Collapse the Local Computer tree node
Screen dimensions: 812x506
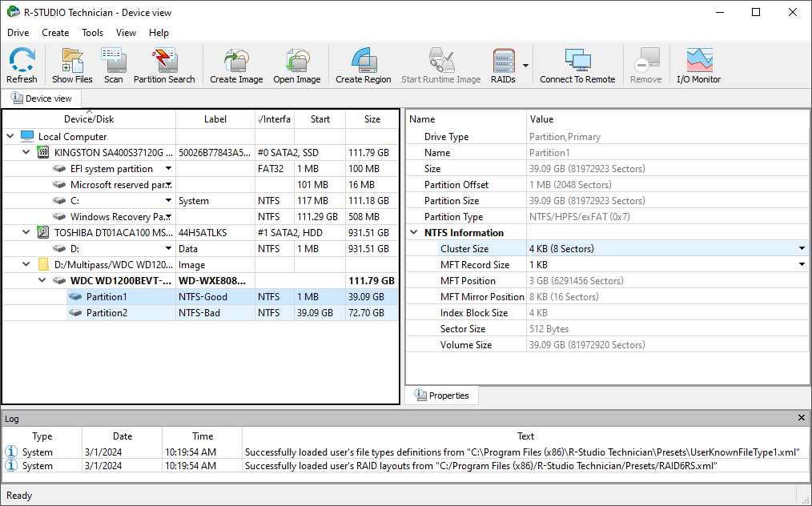(x=10, y=137)
